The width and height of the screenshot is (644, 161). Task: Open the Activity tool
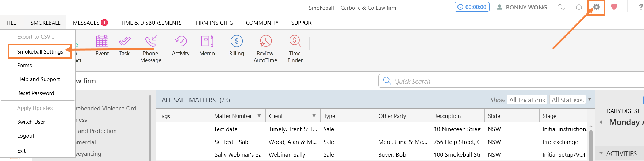181,46
